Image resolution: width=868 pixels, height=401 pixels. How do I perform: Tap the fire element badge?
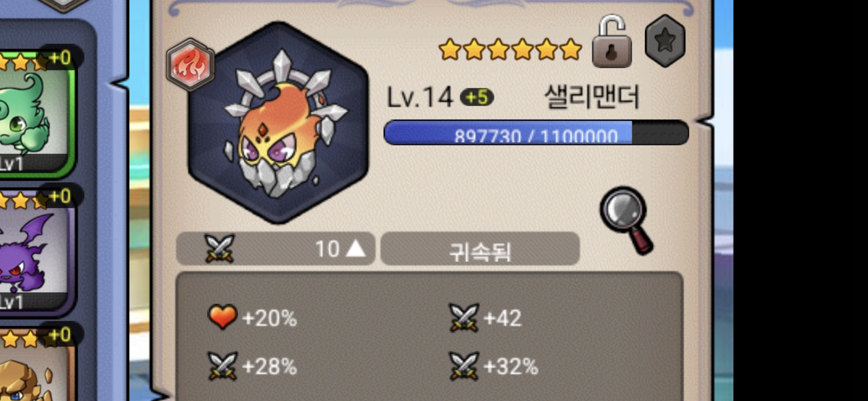tap(190, 65)
